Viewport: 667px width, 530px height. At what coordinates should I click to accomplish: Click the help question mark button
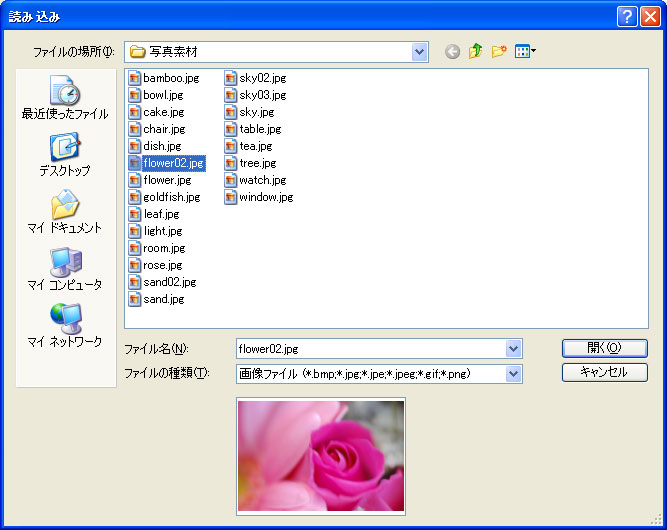[x=627, y=17]
